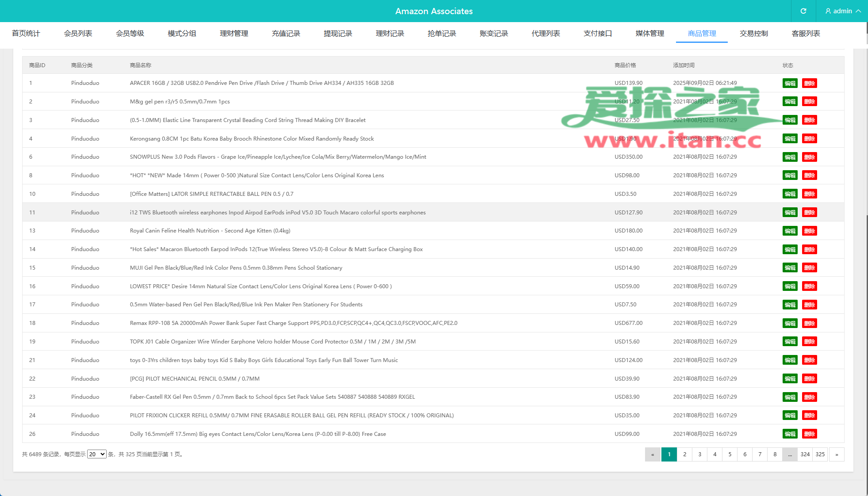Click the pagination ellipsis button
This screenshot has width=868, height=496.
tap(790, 454)
